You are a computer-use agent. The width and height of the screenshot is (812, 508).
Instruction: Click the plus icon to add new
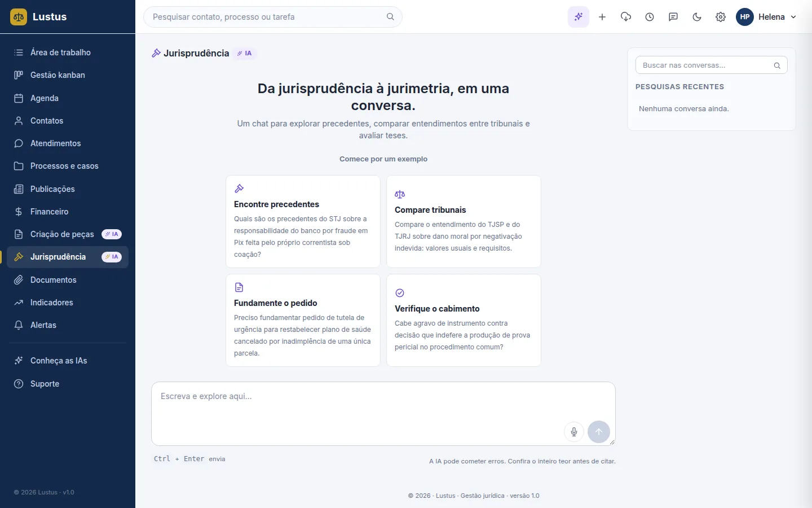602,17
